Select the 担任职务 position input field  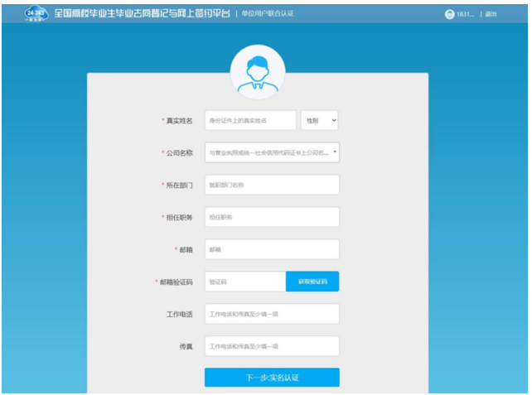[x=272, y=217]
